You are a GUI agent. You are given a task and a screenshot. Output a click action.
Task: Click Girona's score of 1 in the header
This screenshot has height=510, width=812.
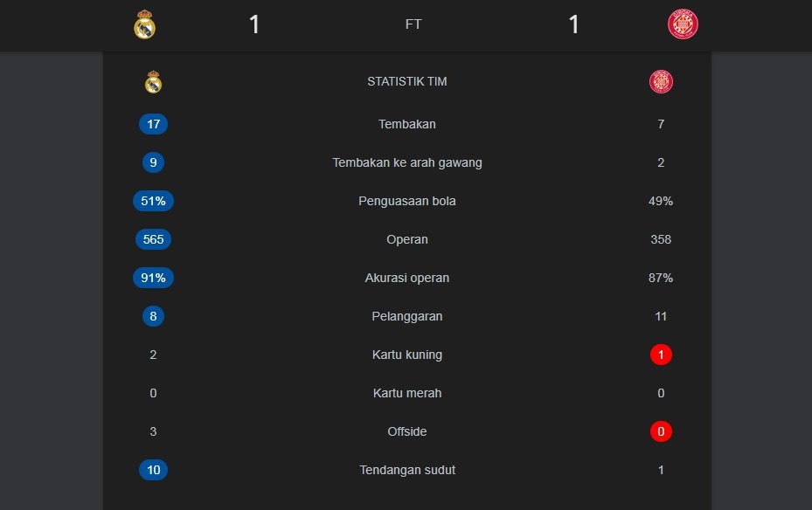[x=573, y=24]
